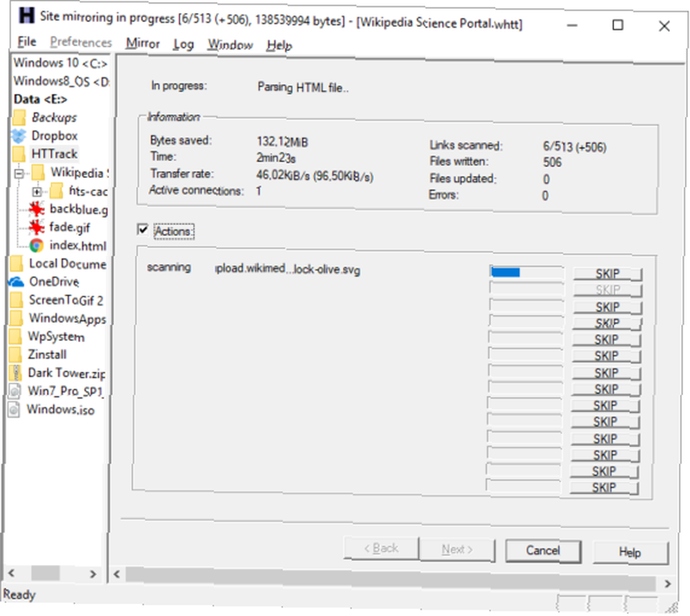Viewport: 690px width, 616px height.
Task: Select the fade.gif file name
Action: 70,227
